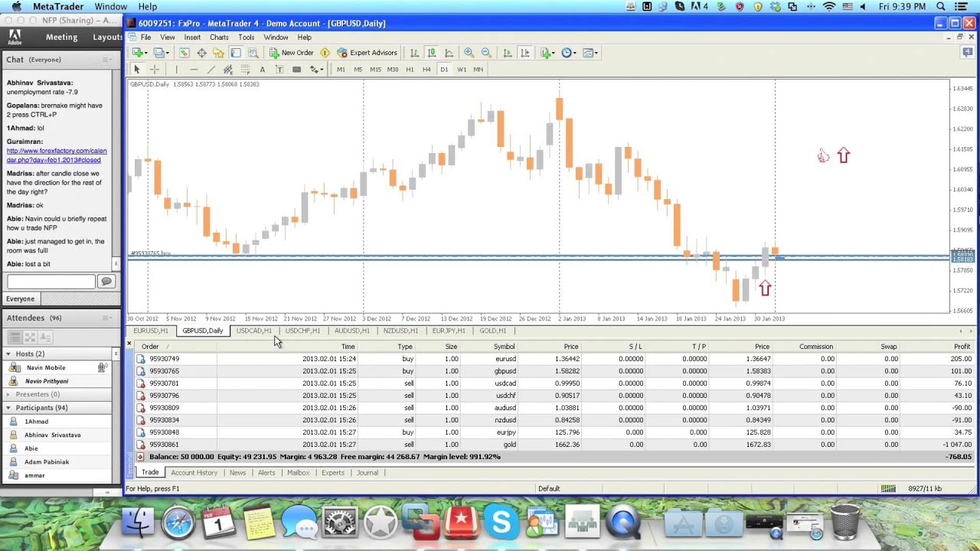Set timeframe to H4
The height and width of the screenshot is (551, 980).
tap(426, 69)
